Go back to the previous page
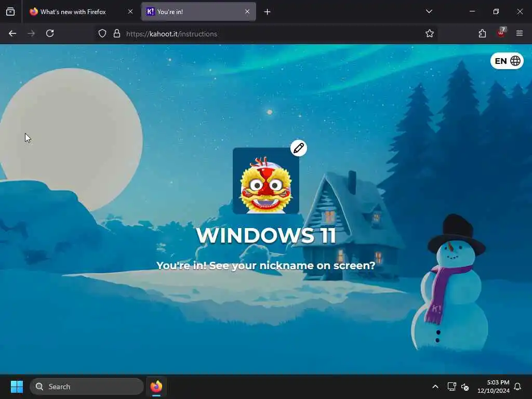Screen dimensions: 532x399 (x=12, y=34)
